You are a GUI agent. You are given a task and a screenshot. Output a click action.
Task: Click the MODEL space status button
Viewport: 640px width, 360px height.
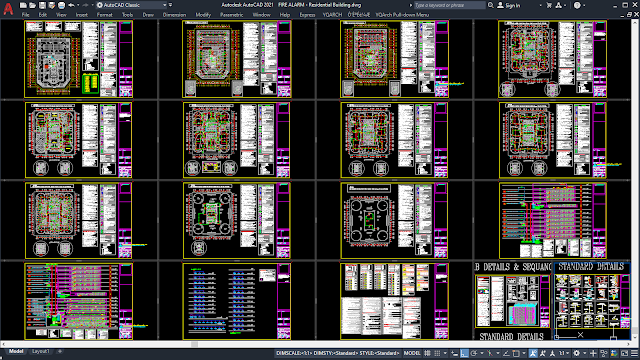[x=412, y=353]
